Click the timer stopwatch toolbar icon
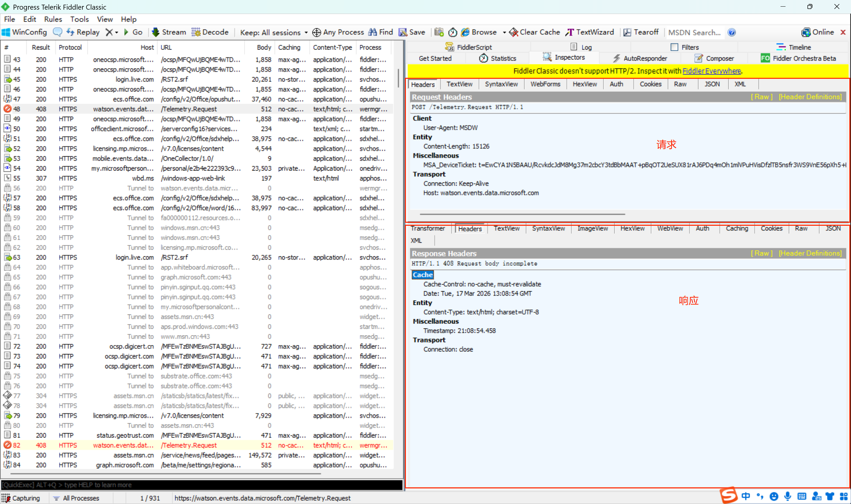Screen dimensions: 851x504 coord(452,32)
